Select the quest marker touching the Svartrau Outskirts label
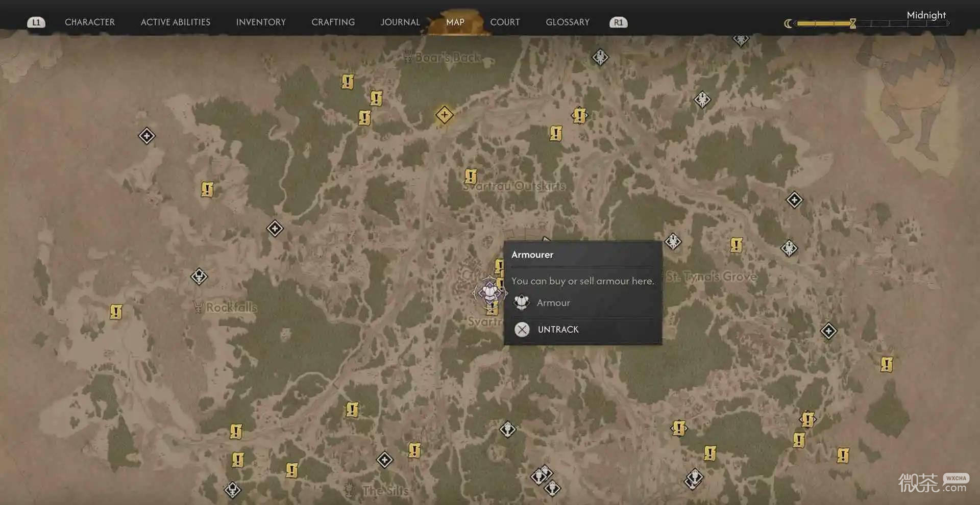Image resolution: width=980 pixels, height=505 pixels. click(x=471, y=176)
